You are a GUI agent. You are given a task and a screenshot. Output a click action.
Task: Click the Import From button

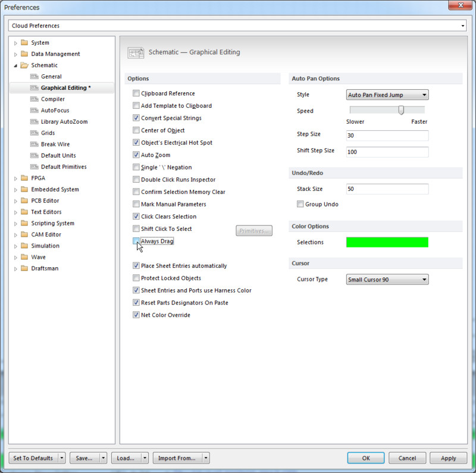pyautogui.click(x=177, y=458)
